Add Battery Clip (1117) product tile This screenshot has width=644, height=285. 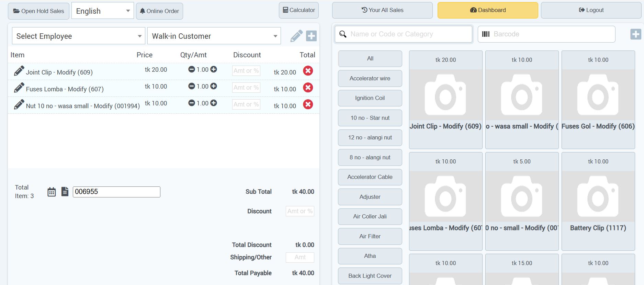598,201
